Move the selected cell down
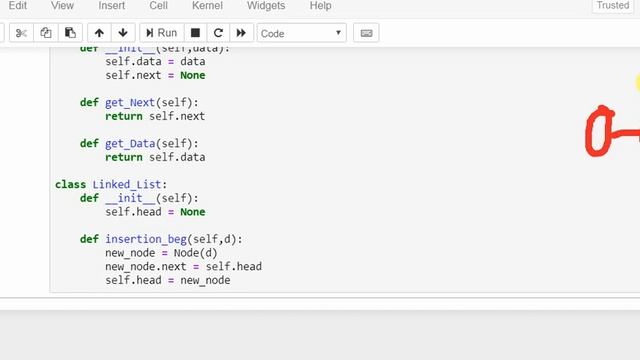This screenshot has height=360, width=640. click(123, 33)
